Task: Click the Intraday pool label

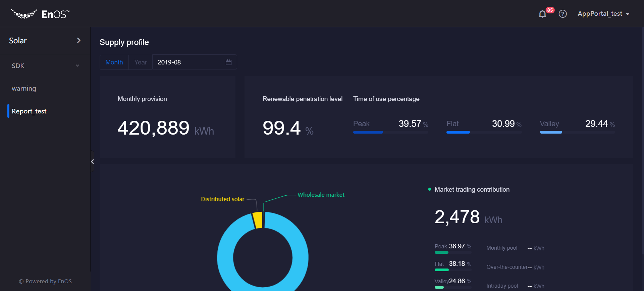Action: click(502, 286)
